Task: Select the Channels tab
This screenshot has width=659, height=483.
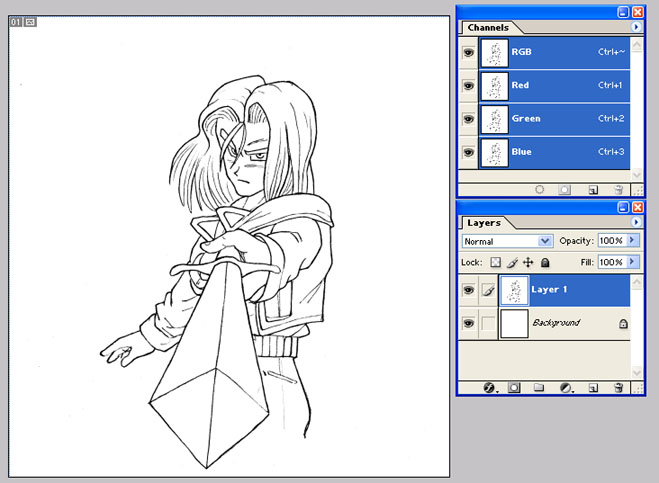Action: [487, 28]
